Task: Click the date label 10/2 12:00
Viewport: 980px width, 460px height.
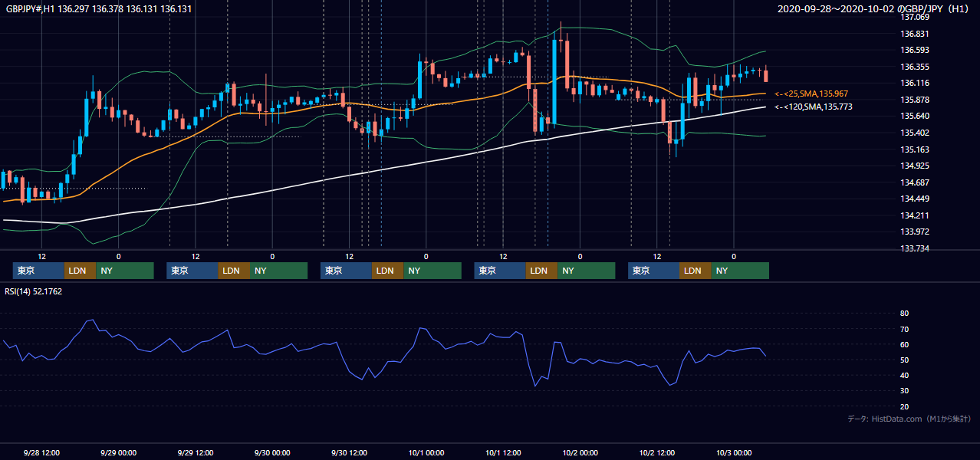Action: click(656, 452)
